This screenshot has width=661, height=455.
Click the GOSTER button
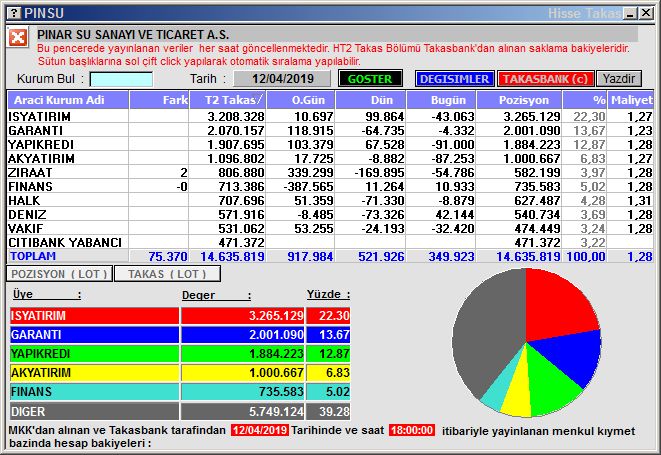click(x=370, y=79)
